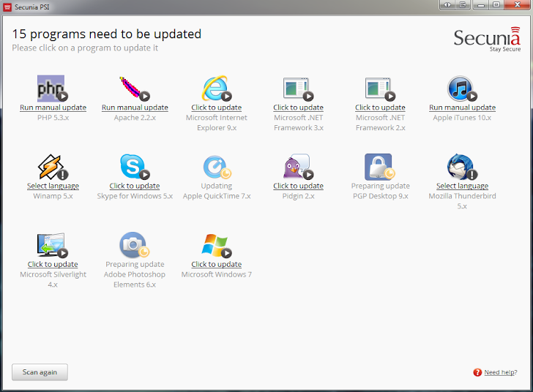Select the Microsoft Silverlight 4.x icon
533x392 pixels.
tap(51, 246)
